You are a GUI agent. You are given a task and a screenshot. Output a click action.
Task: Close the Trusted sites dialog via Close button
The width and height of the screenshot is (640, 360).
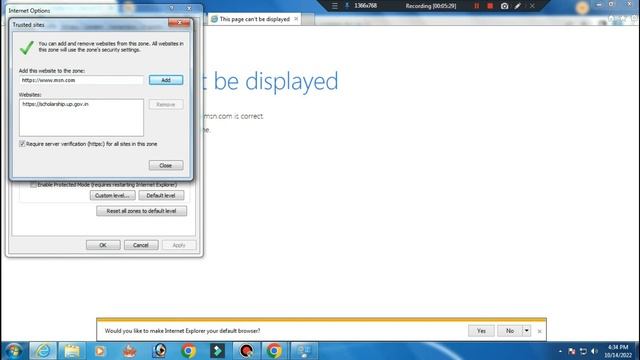(x=166, y=165)
